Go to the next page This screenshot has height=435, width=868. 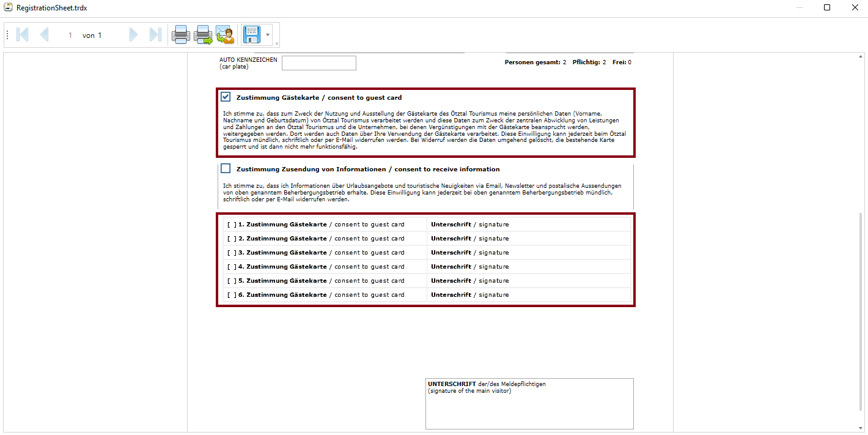[133, 35]
